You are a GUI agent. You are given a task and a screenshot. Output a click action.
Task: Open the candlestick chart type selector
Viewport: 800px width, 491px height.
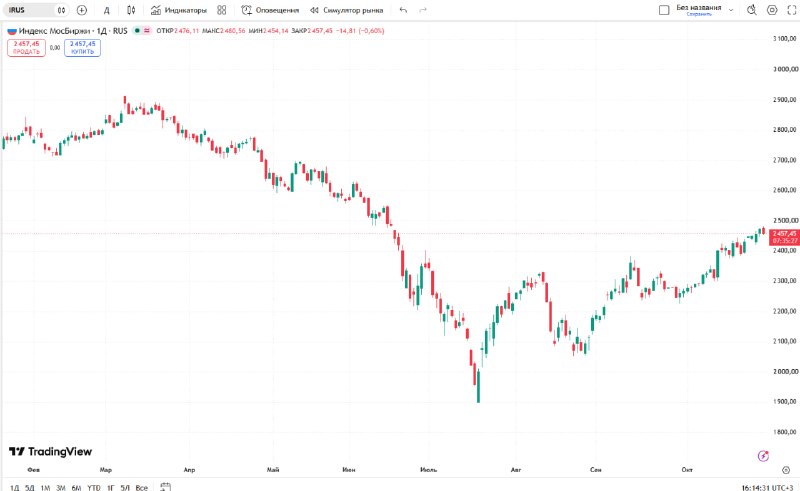(131, 10)
